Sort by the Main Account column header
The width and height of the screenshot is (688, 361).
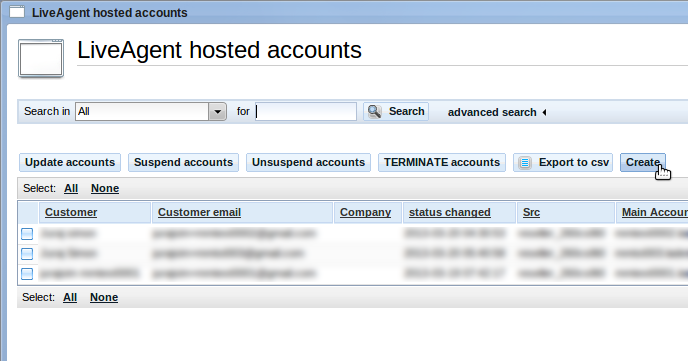click(x=655, y=212)
